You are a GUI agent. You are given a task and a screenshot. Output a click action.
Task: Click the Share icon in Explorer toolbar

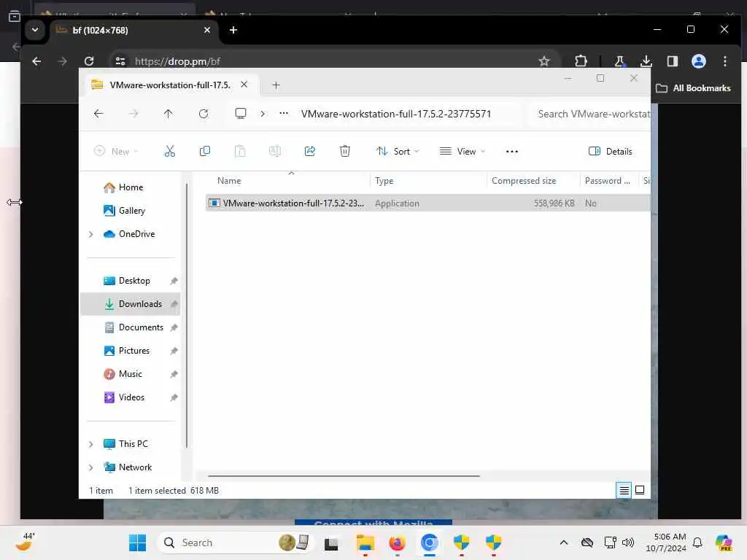tap(309, 152)
